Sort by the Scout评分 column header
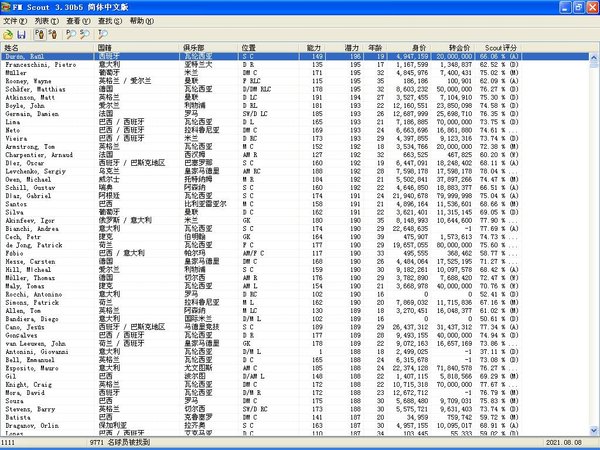600x450 pixels. [498, 47]
